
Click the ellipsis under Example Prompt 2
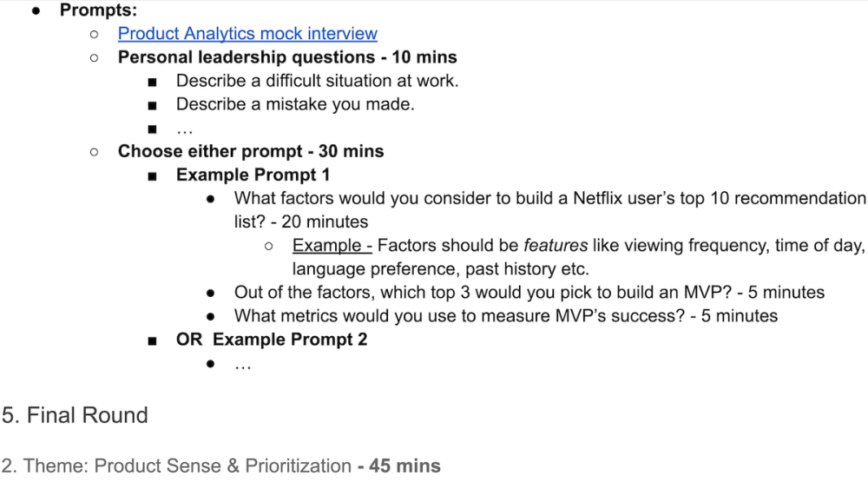242,365
